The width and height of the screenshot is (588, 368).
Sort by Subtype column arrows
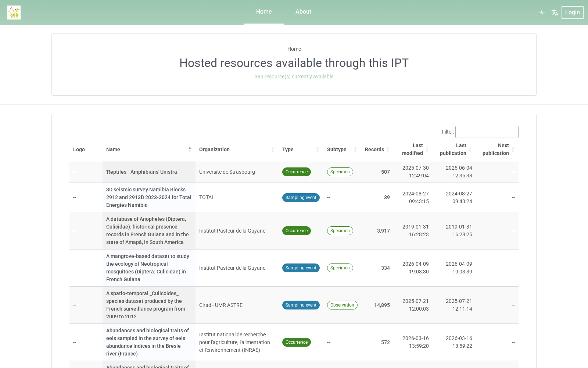pos(355,149)
